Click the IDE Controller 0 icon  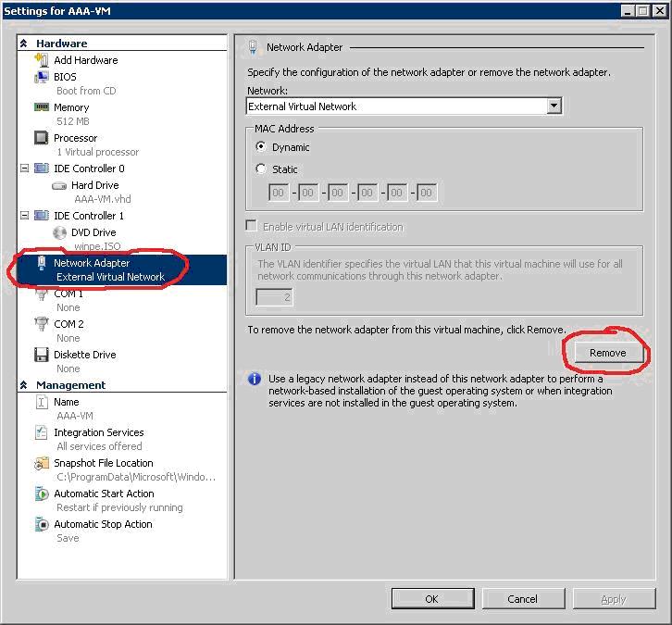pos(41,168)
